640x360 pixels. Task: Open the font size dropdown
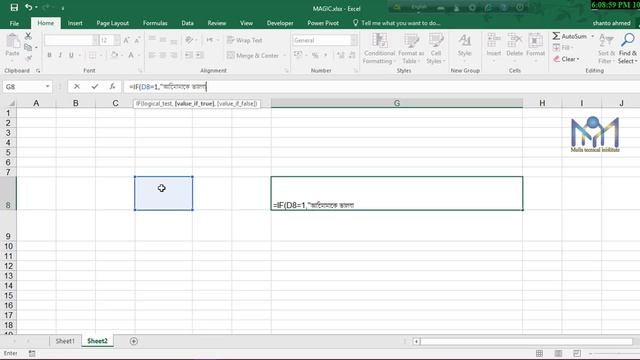click(x=117, y=40)
